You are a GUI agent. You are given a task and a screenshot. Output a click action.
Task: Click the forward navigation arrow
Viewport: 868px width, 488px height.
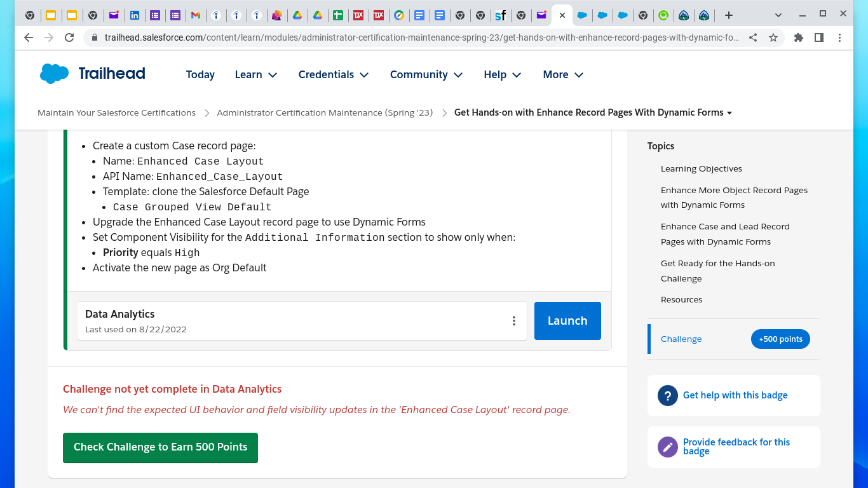click(49, 37)
